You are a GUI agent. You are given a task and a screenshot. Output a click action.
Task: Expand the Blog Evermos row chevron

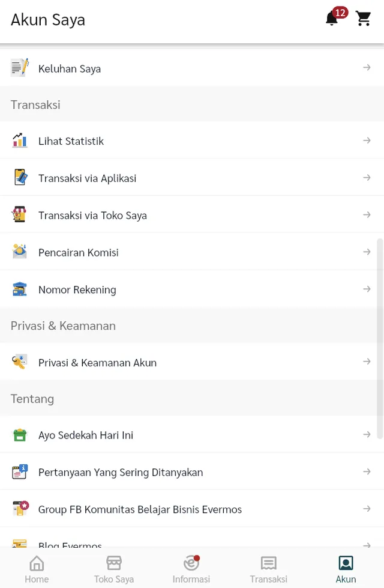coord(367,545)
